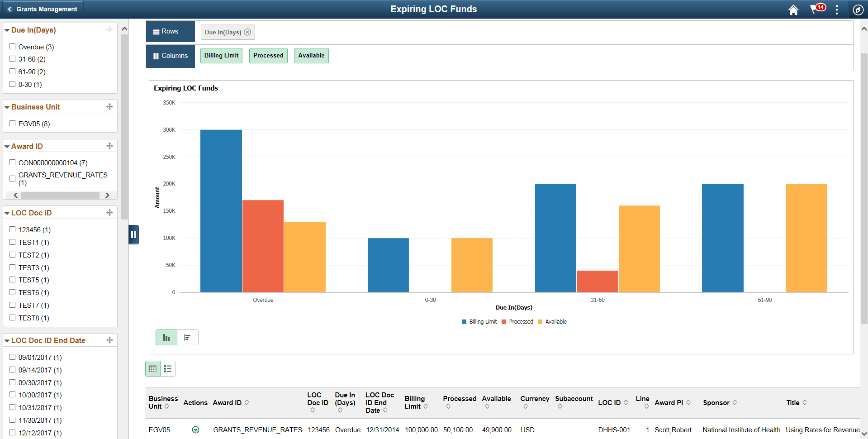Go back using Grants Management link
The width and height of the screenshot is (868, 439).
click(43, 9)
